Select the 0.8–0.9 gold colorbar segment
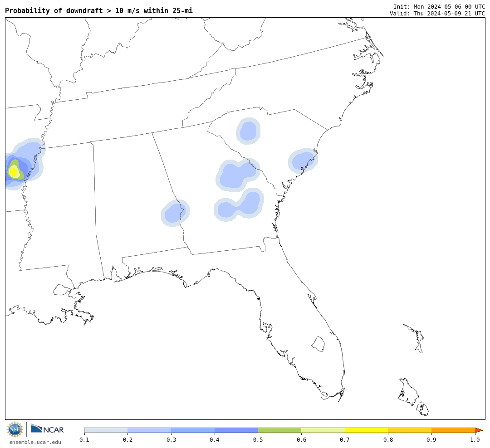Image resolution: width=490 pixels, height=448 pixels. coord(410,430)
